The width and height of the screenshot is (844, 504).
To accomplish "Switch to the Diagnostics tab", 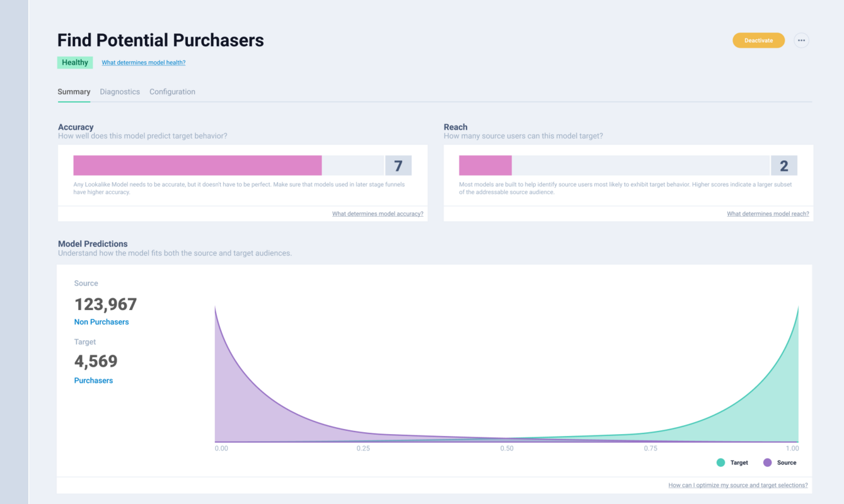I will pyautogui.click(x=120, y=91).
